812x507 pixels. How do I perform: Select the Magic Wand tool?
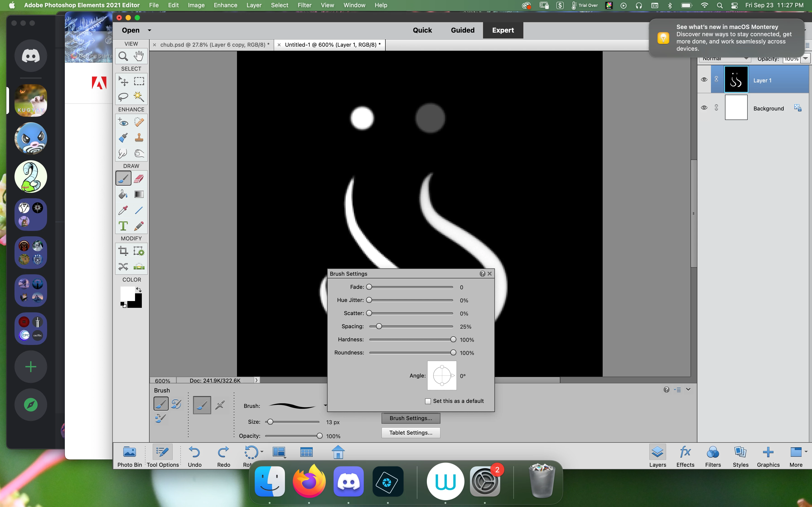coord(139,97)
